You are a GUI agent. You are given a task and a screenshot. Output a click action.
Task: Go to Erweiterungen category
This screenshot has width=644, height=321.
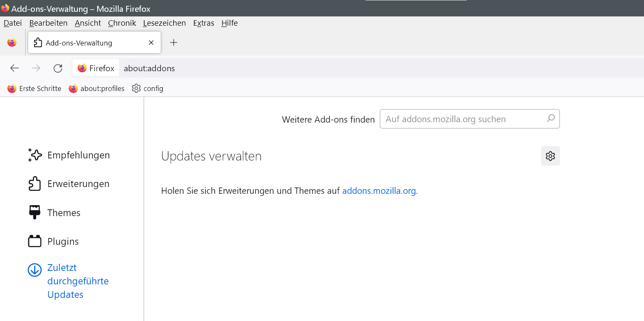pos(69,184)
